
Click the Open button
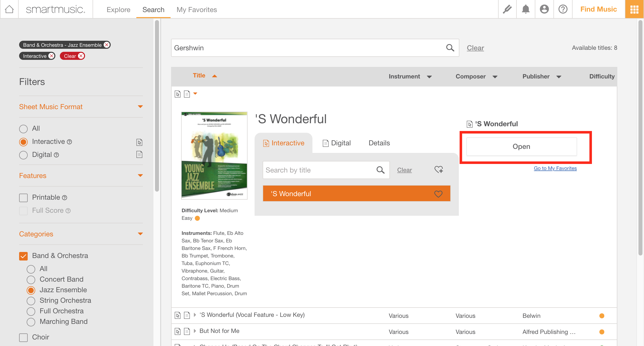tap(521, 146)
